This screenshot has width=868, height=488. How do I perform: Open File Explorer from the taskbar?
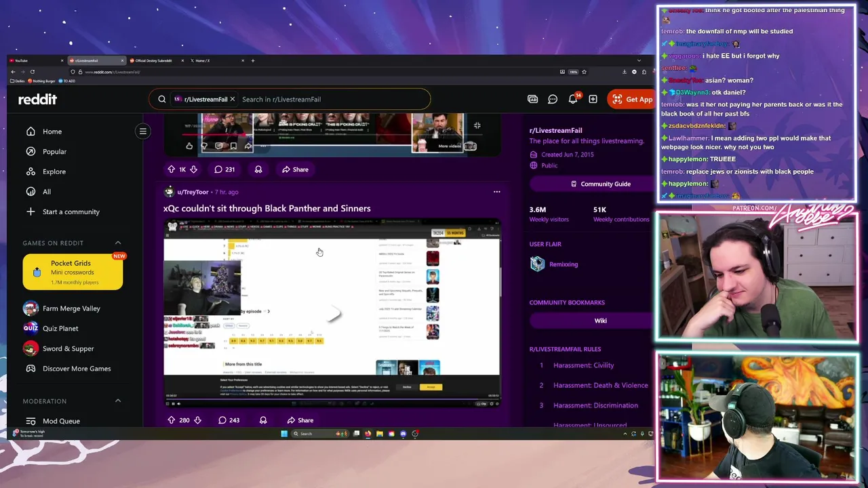tap(380, 434)
